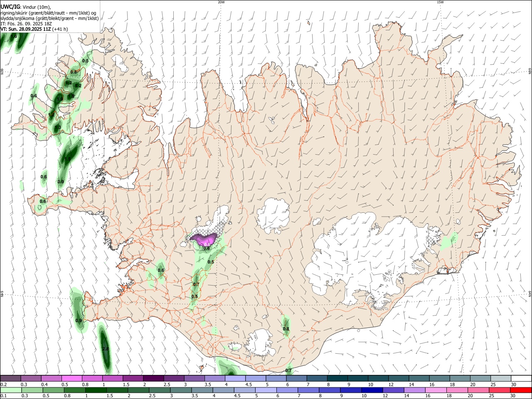
Task: Click the '1.9' precipitation value in the Westfjords
Action: (60, 99)
